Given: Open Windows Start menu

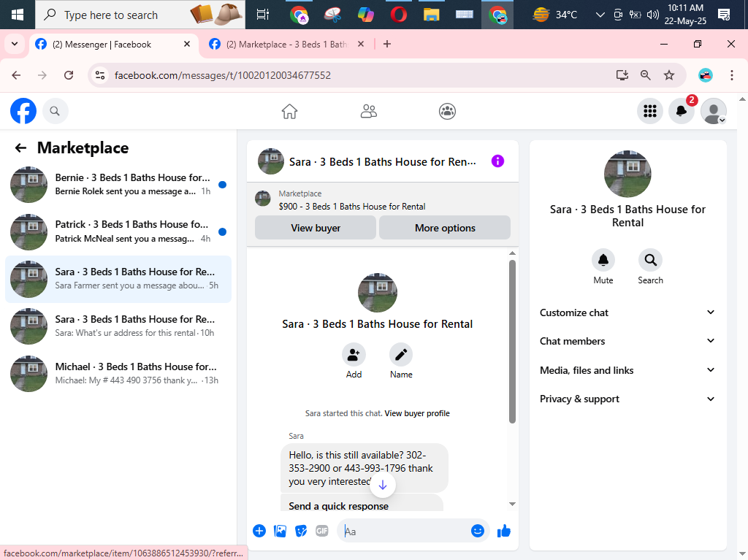Looking at the screenshot, I should pyautogui.click(x=18, y=15).
